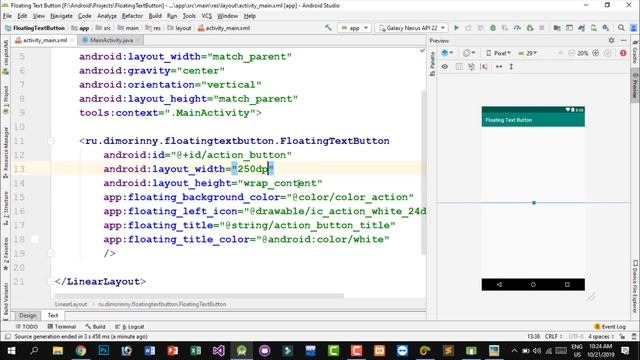Open the Build menu
The image size is (640, 360).
[155, 16]
